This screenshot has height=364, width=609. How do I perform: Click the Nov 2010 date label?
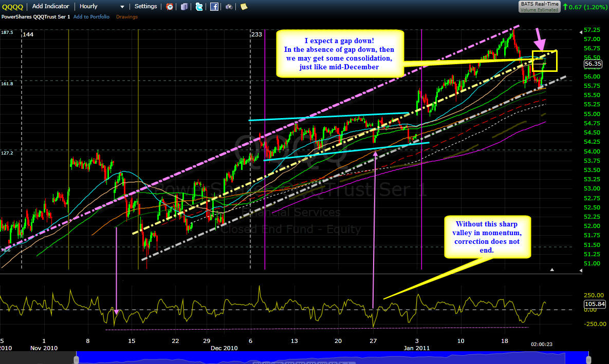(x=44, y=348)
